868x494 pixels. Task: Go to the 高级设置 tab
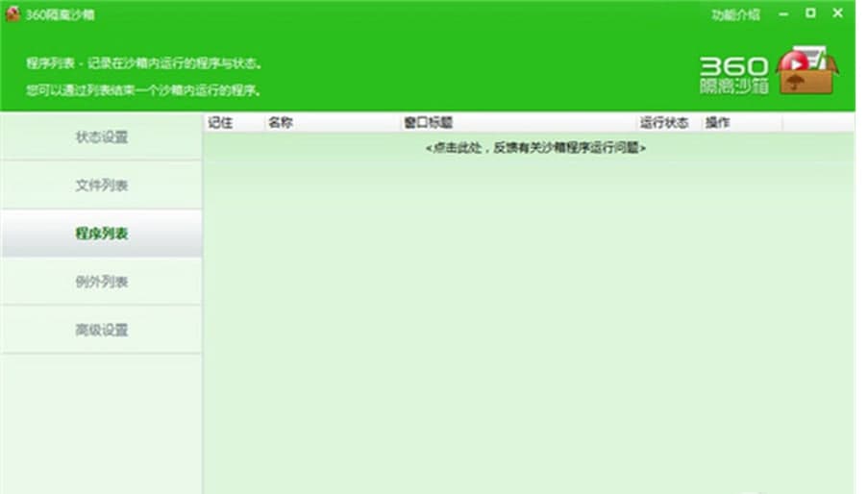click(x=101, y=330)
